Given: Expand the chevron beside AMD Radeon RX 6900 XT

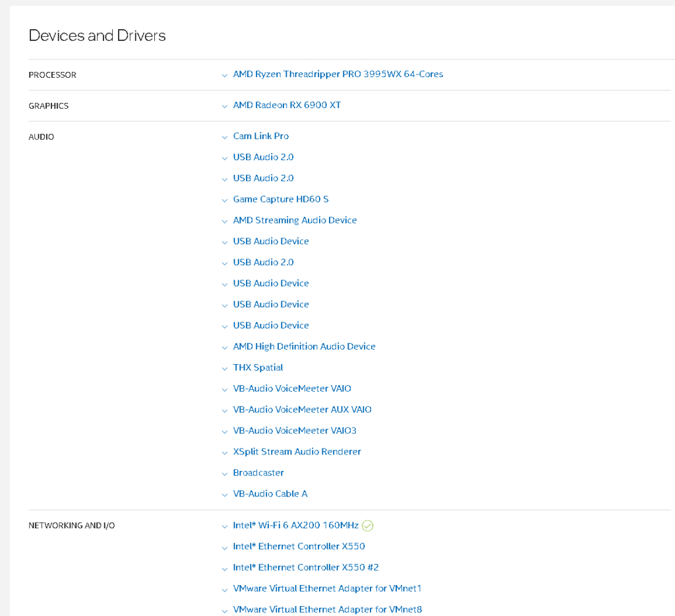Looking at the screenshot, I should tap(224, 106).
